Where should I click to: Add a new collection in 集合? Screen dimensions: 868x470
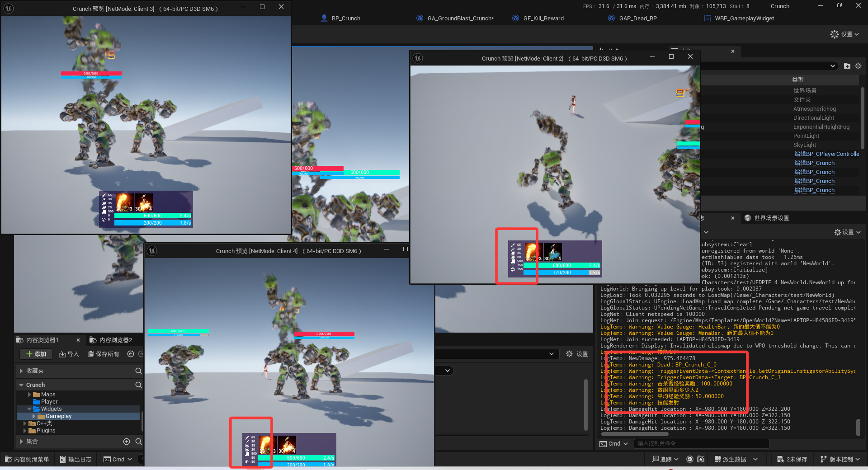[127, 441]
